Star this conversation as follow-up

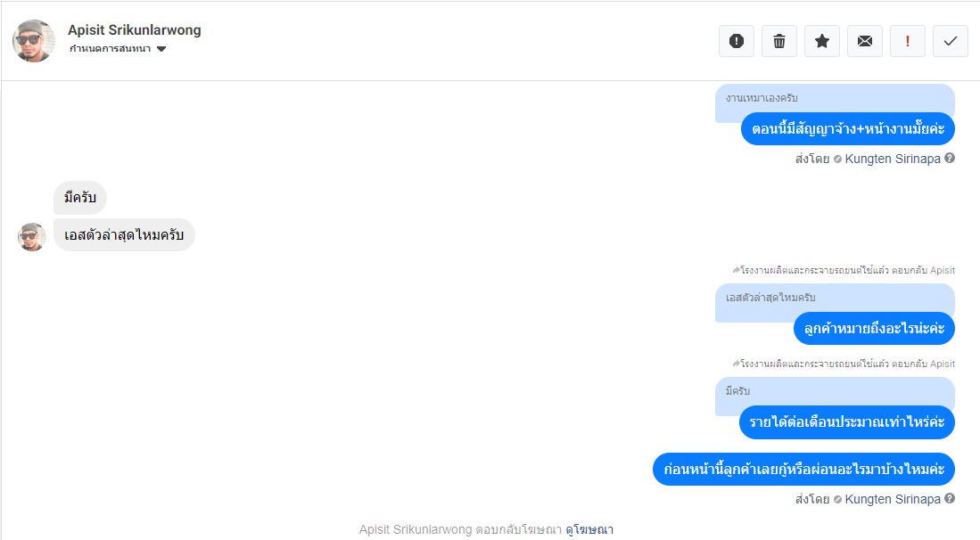point(822,41)
